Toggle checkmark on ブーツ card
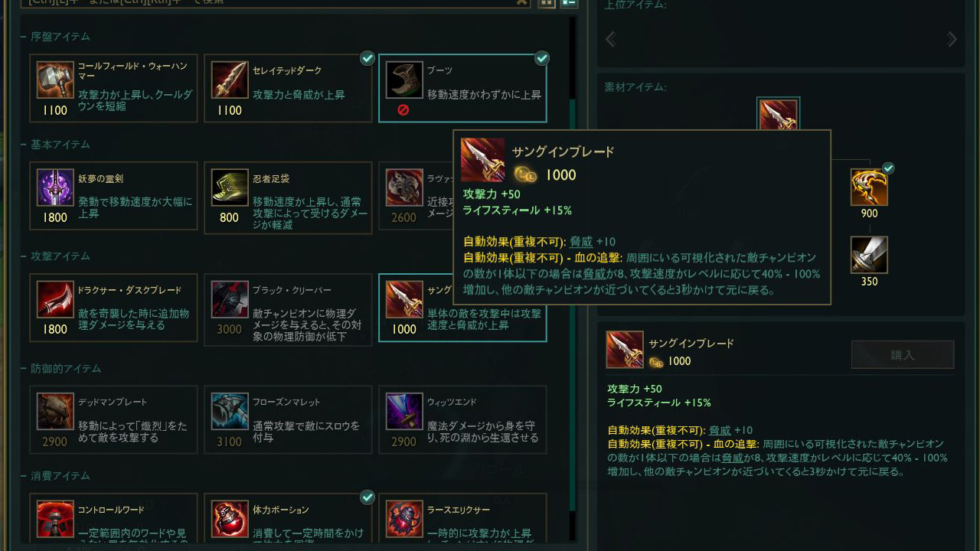 [542, 58]
